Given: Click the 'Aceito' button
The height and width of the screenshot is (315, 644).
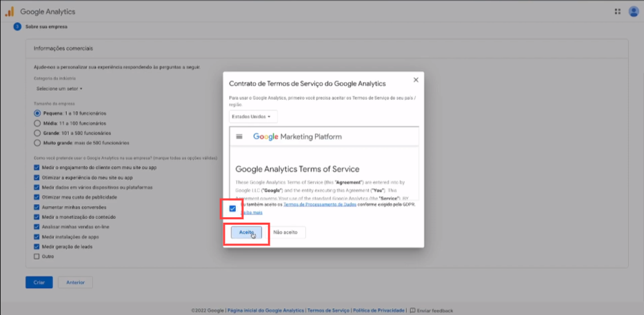Looking at the screenshot, I should (x=246, y=233).
